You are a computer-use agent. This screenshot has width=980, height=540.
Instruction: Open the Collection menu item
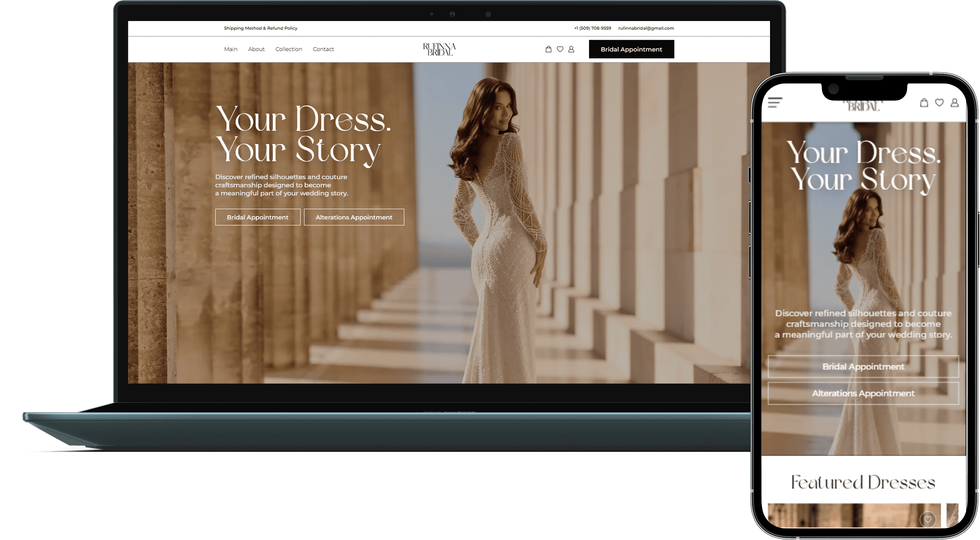(x=289, y=49)
